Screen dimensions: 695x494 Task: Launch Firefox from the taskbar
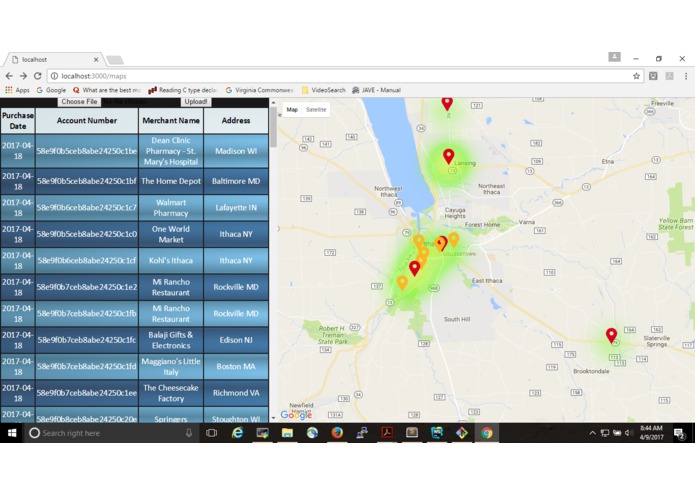click(337, 433)
